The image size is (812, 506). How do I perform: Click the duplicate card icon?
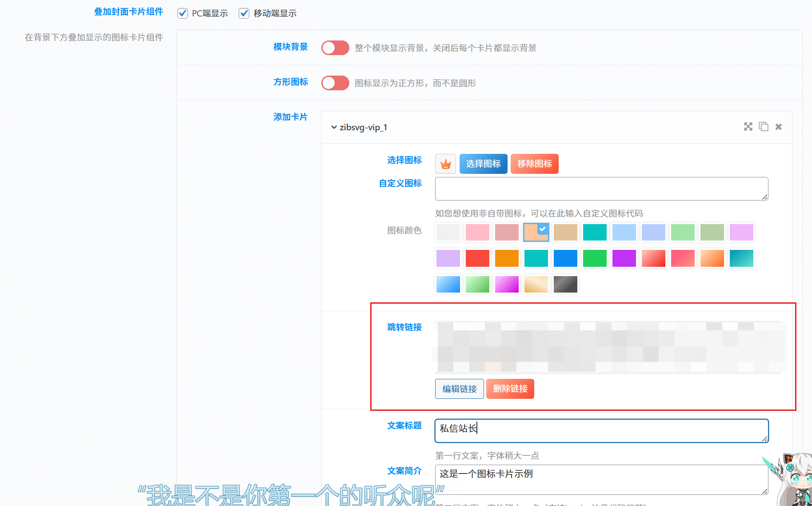(763, 127)
